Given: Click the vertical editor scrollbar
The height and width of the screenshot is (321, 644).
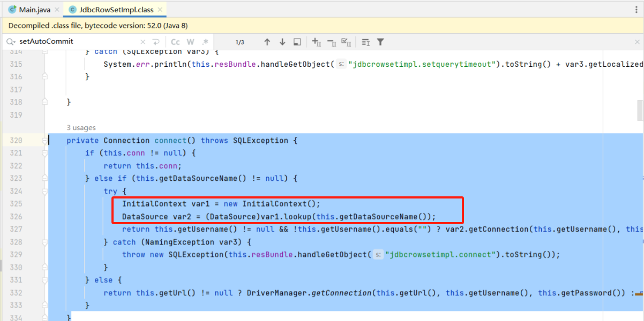Looking at the screenshot, I should click(640, 110).
